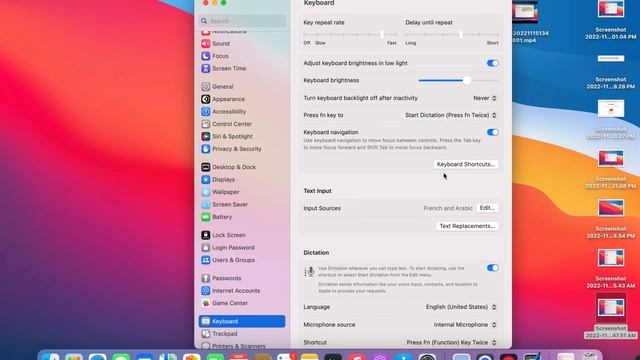Open Accessibility via its sidebar icon
Screen dimensions: 640x360
206,111
